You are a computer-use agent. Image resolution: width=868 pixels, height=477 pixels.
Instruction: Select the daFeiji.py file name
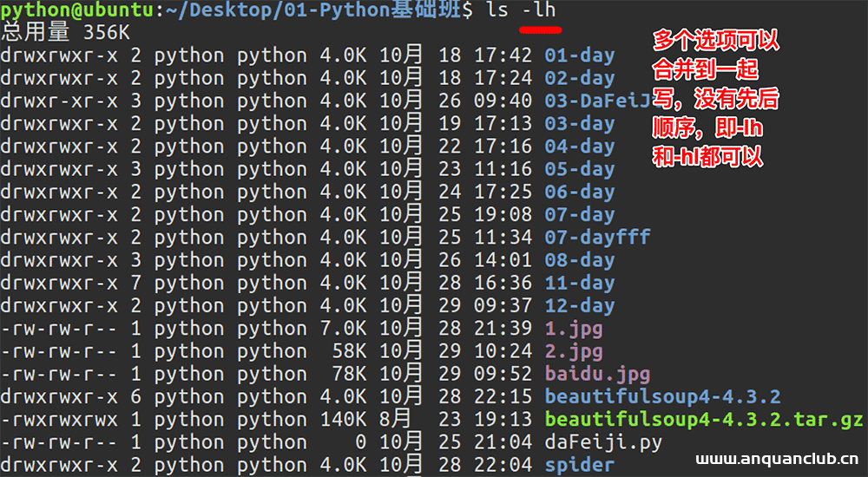click(603, 442)
